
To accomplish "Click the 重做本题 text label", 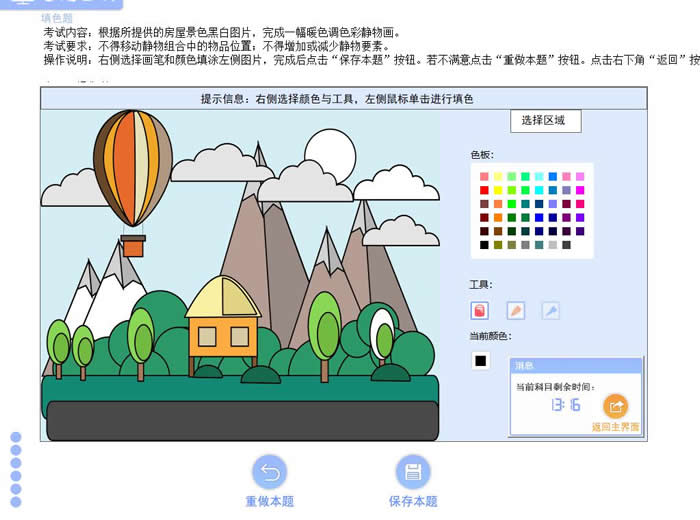I will pyautogui.click(x=269, y=501).
